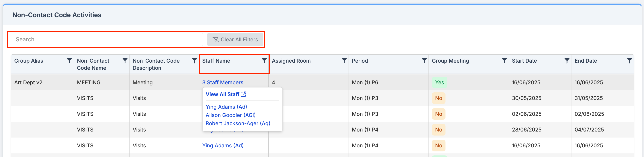Select Alison Goodier (AGi) staff link
This screenshot has height=157, width=644.
coord(230,115)
